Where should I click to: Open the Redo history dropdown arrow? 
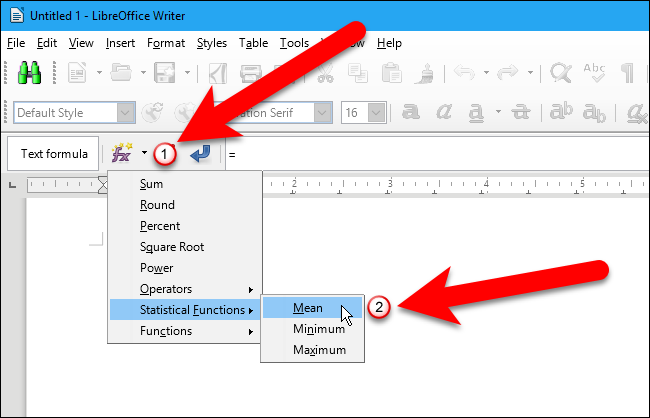pos(530,73)
